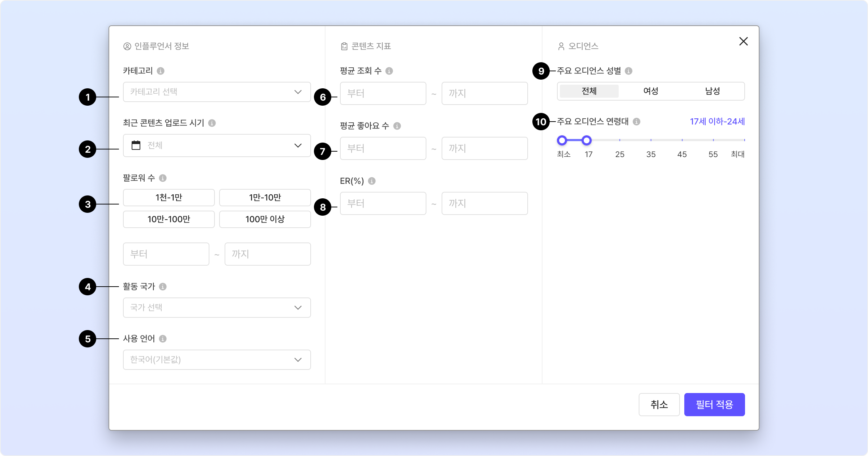Click info icon beside ER(%) label
This screenshot has width=868, height=456.
pos(372,181)
